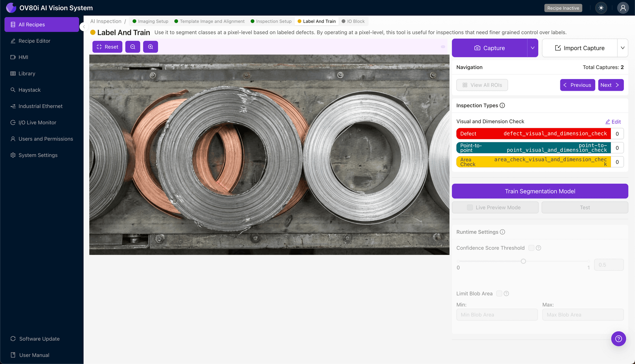Click the zoom out magnifier icon
Screen dimensions: 635x364
133,47
